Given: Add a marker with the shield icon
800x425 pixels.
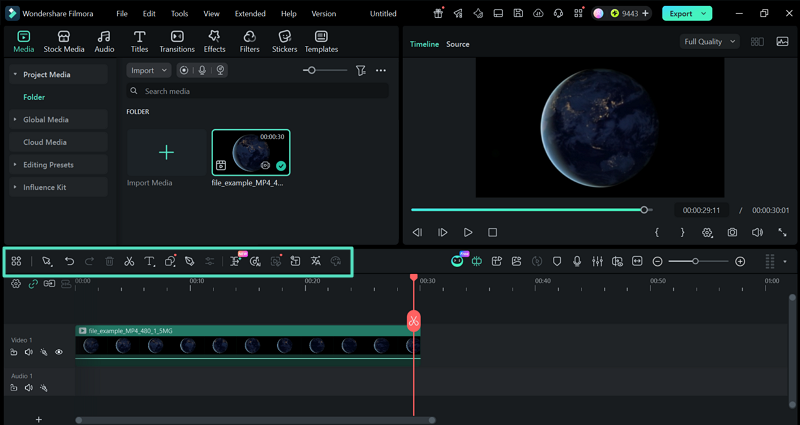Looking at the screenshot, I should [557, 261].
